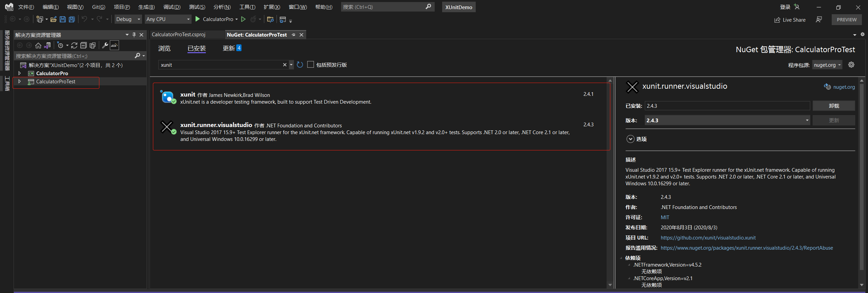Click the Save single disk icon
This screenshot has height=293, width=868.
63,19
